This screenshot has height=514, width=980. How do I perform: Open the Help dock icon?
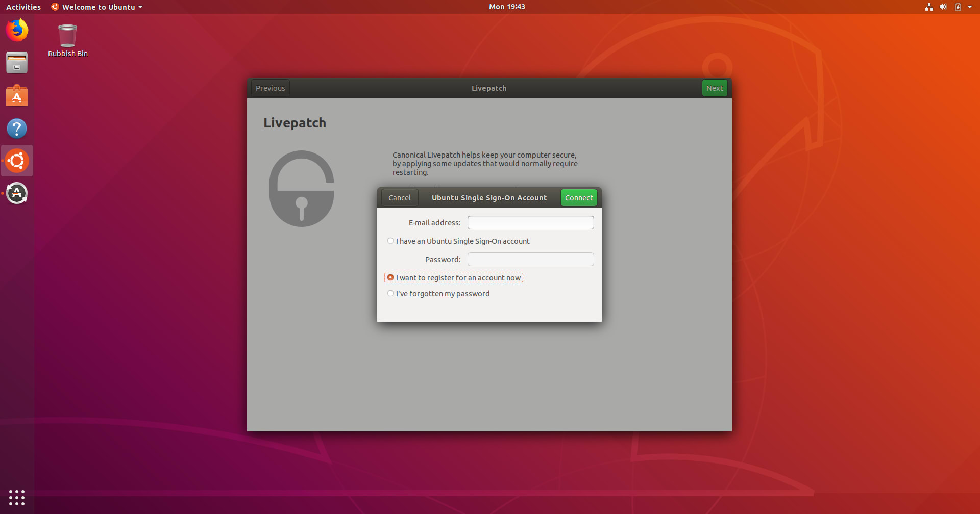coord(17,128)
